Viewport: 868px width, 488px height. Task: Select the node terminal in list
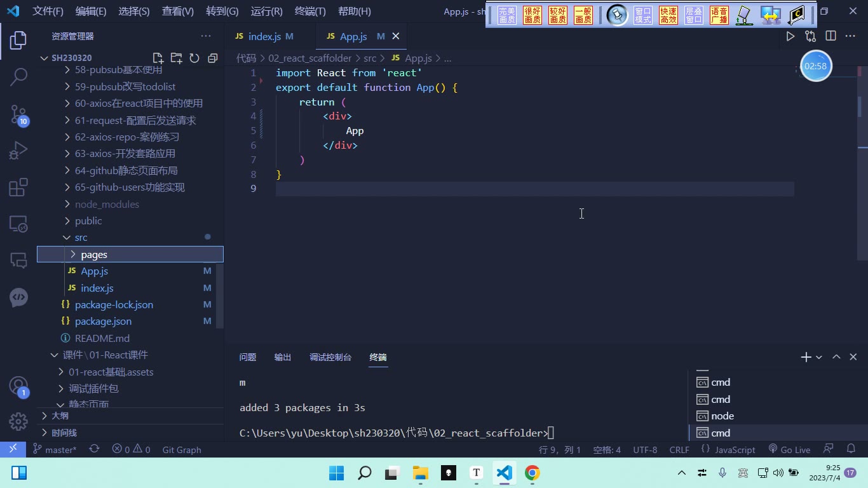pyautogui.click(x=777, y=416)
